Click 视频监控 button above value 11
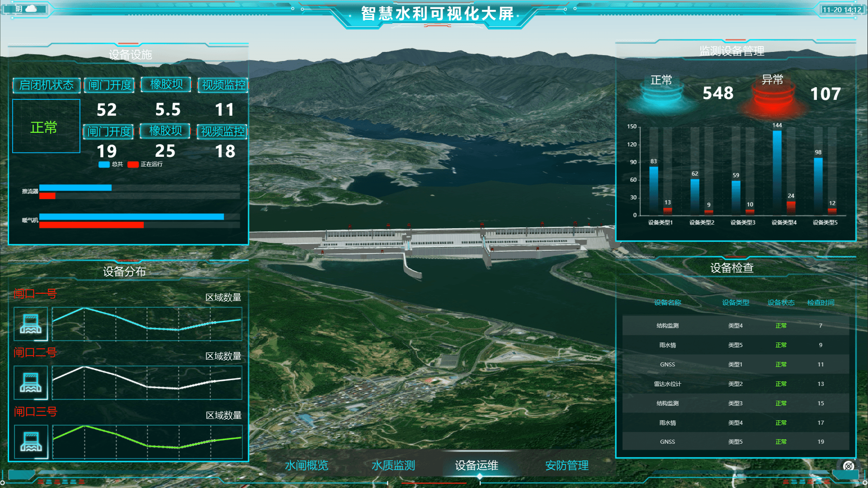The image size is (868, 488). (x=223, y=85)
